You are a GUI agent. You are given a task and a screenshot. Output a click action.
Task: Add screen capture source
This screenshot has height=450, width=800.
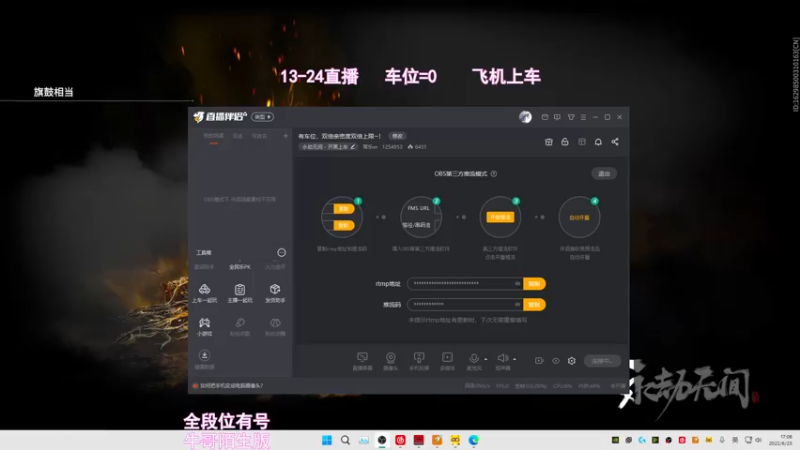[x=362, y=361]
